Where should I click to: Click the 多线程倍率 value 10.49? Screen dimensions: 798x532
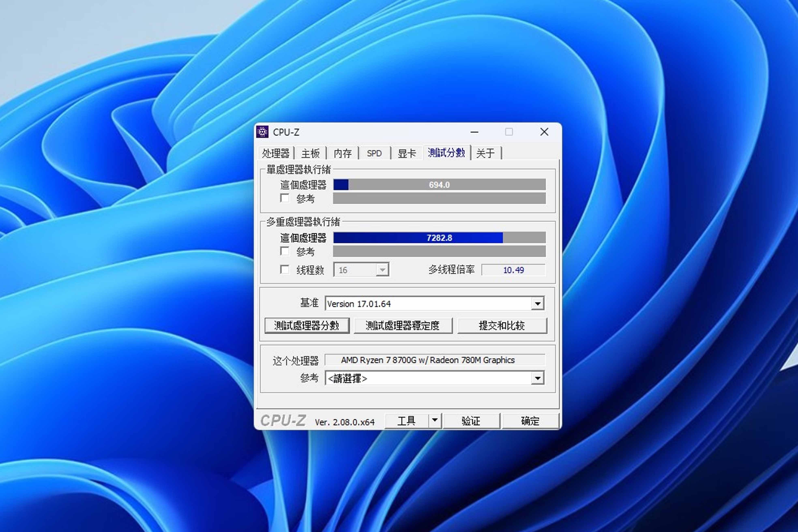(513, 270)
